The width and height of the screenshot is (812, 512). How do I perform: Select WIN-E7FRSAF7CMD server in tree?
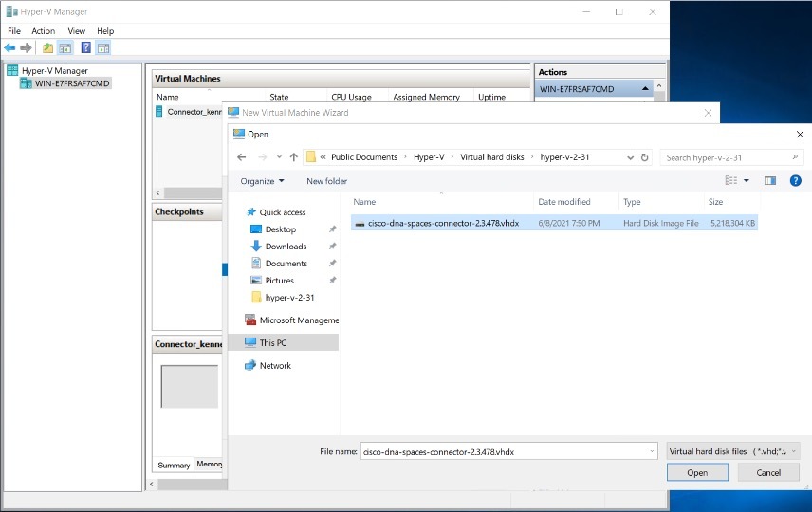pyautogui.click(x=72, y=84)
